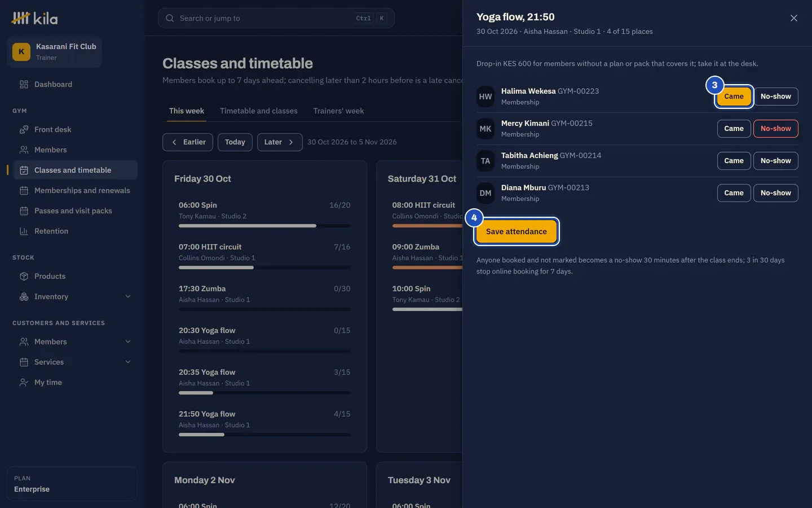Switch to the This week tab
Screen dimensions: 812x508
point(187,111)
